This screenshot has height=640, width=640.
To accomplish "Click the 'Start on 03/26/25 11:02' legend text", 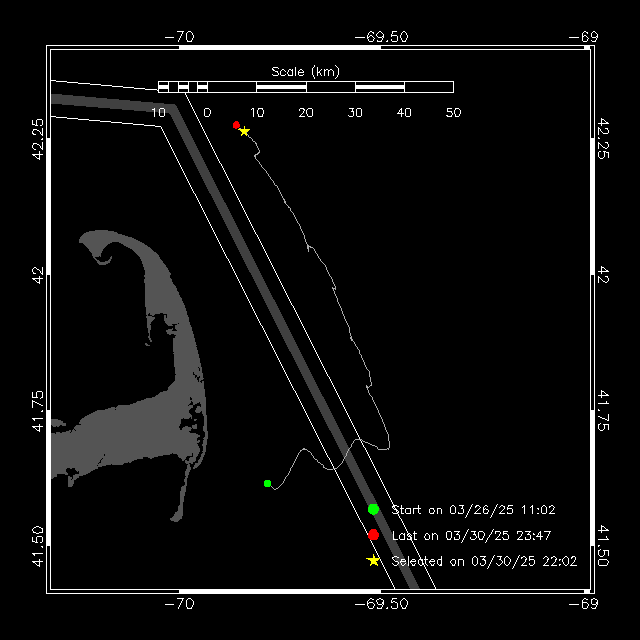I will (473, 510).
